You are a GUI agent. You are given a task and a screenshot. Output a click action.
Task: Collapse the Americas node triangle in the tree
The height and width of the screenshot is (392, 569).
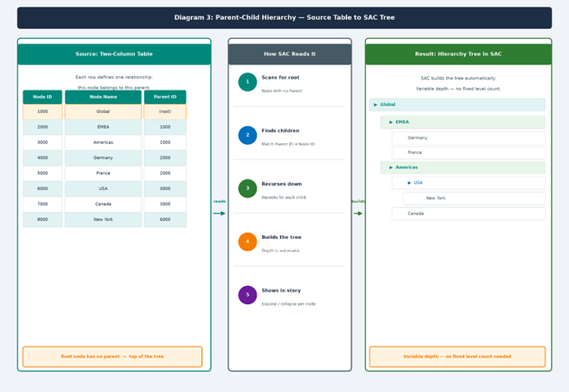(391, 167)
